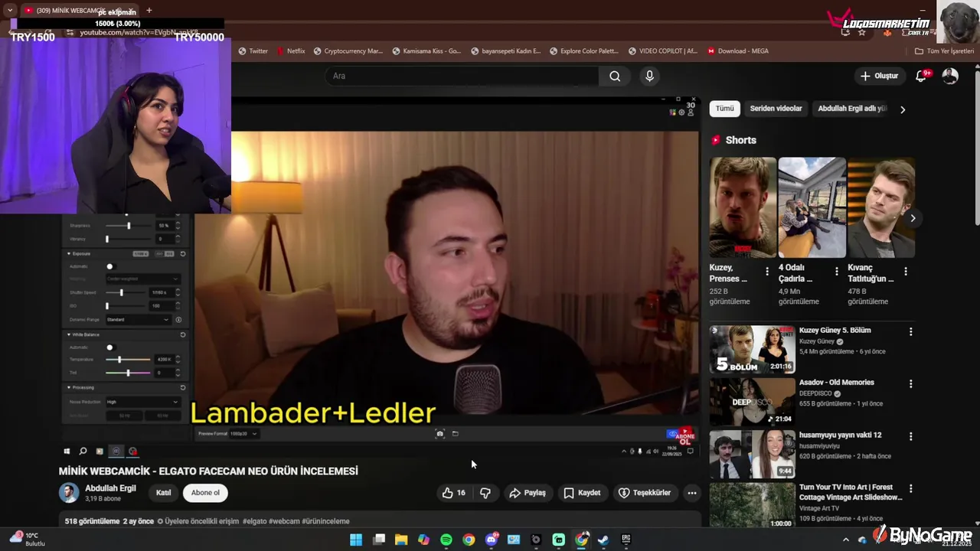Open File Explorer from taskbar
980x551 pixels.
pos(401,540)
